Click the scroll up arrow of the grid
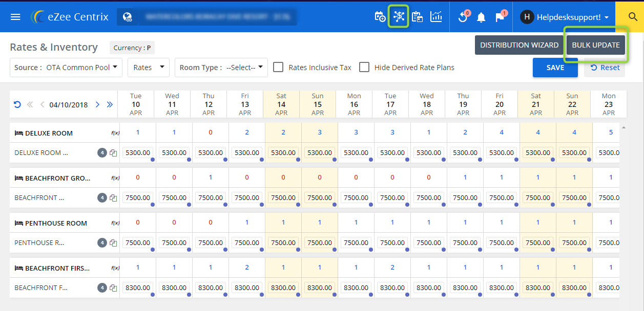Screen dimensions: 644x311 [x=624, y=127]
